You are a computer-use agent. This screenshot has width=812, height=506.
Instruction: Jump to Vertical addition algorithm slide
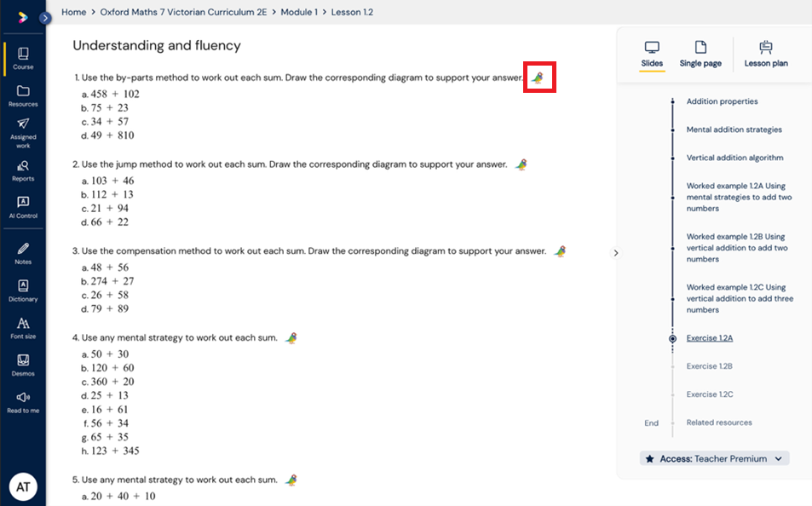(x=734, y=158)
